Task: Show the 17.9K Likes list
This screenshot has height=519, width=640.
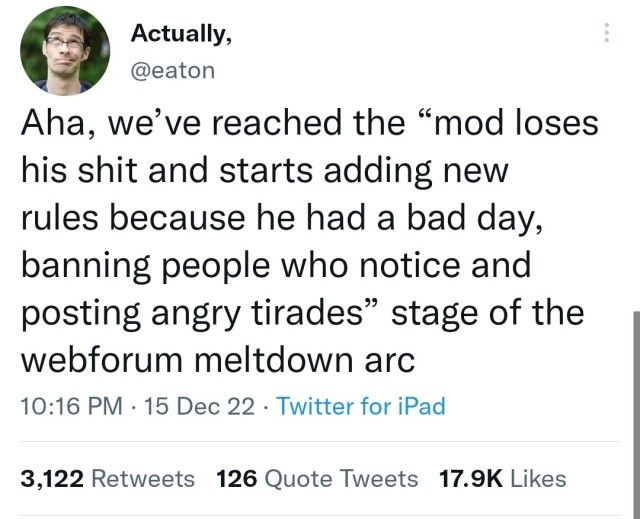Action: 503,479
